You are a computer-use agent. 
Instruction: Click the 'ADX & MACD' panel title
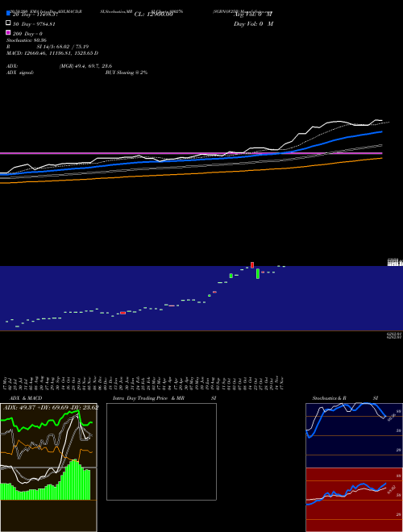tap(26, 398)
